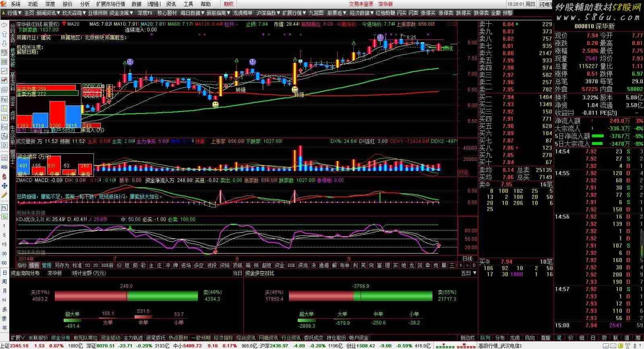Click the dollar sign icon in sidebar
The height and width of the screenshot is (349, 644).
click(x=4, y=176)
